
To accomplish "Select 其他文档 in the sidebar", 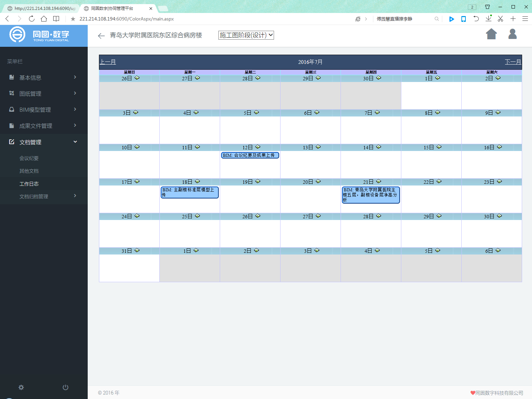I will pyautogui.click(x=29, y=171).
